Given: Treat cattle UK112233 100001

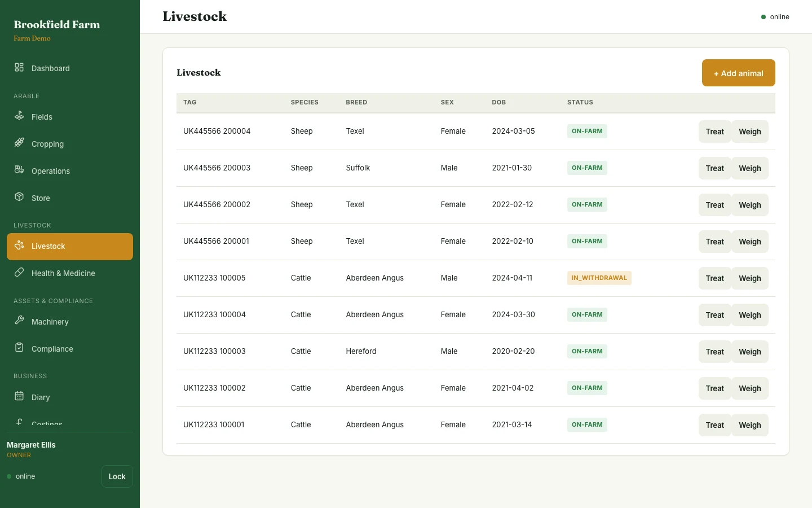Looking at the screenshot, I should coord(714,425).
